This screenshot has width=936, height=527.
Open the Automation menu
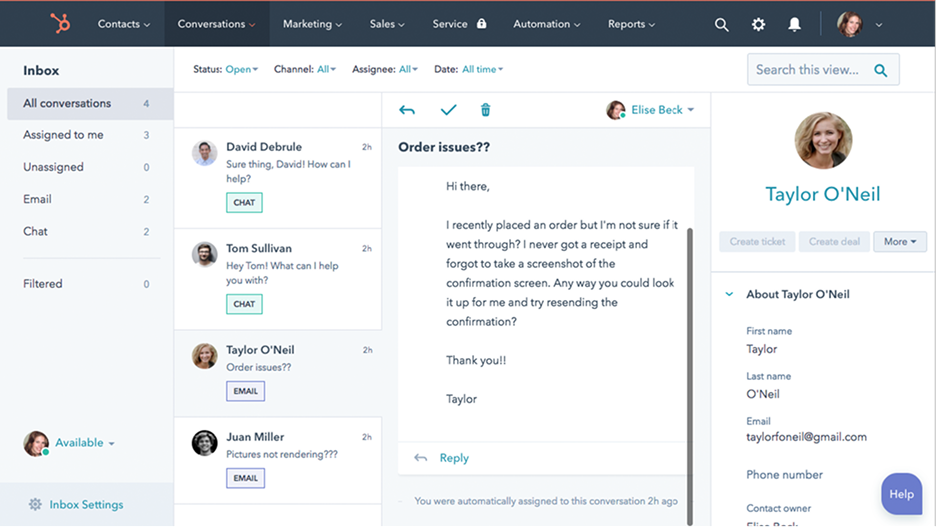tap(546, 24)
